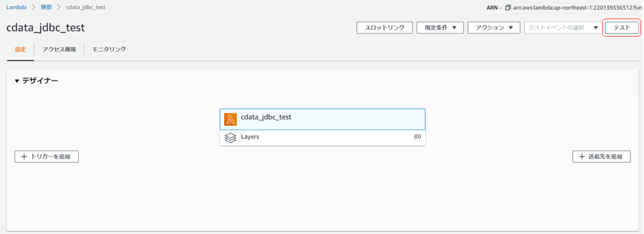Click the orange Lambda function icon
644x234 pixels.
pyautogui.click(x=230, y=119)
